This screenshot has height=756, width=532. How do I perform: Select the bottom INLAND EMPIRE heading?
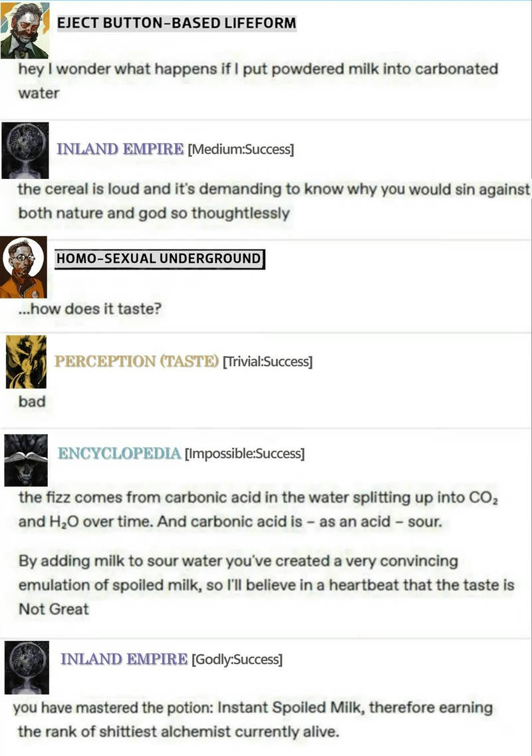tap(124, 659)
